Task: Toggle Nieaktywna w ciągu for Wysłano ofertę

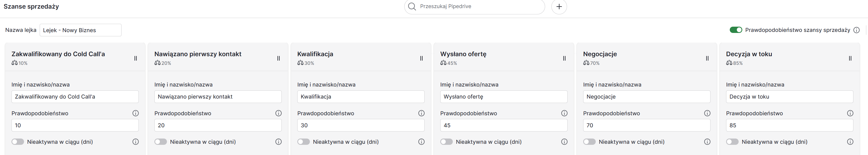Action: tap(446, 142)
